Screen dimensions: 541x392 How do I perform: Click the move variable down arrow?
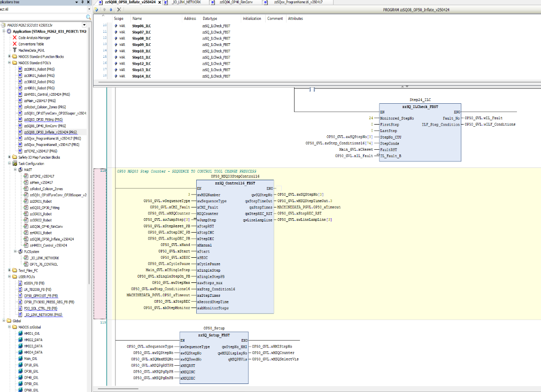pyautogui.click(x=111, y=10)
